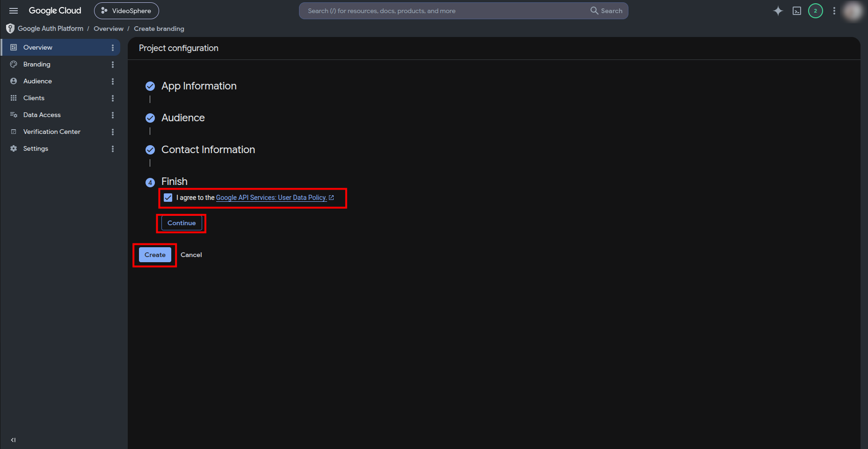Open Clients item three-dot options
Viewport: 868px width, 449px height.
(x=112, y=98)
